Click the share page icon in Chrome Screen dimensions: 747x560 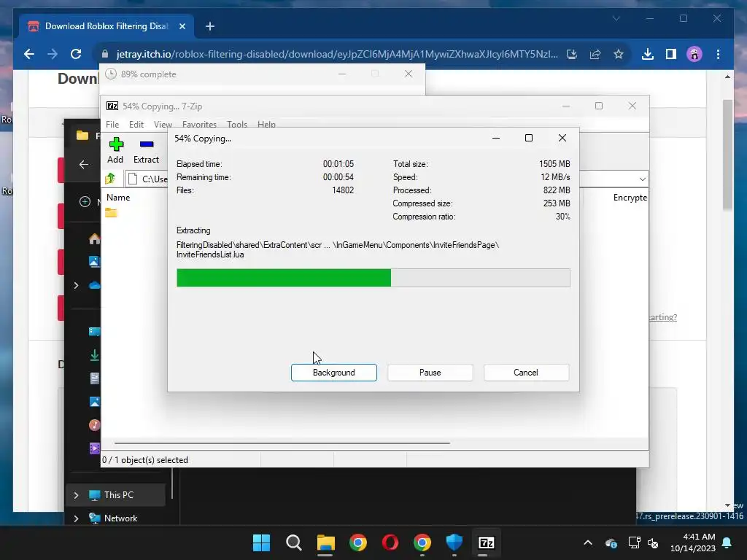595,54
